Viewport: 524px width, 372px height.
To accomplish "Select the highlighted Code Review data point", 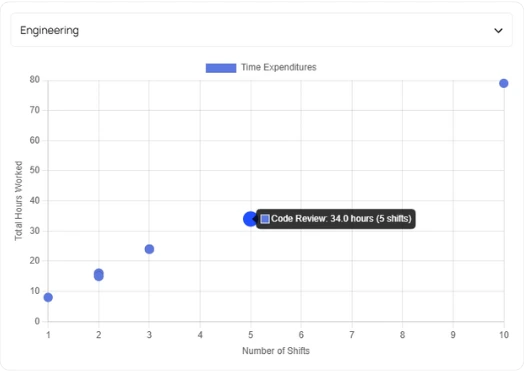I will 250,219.
